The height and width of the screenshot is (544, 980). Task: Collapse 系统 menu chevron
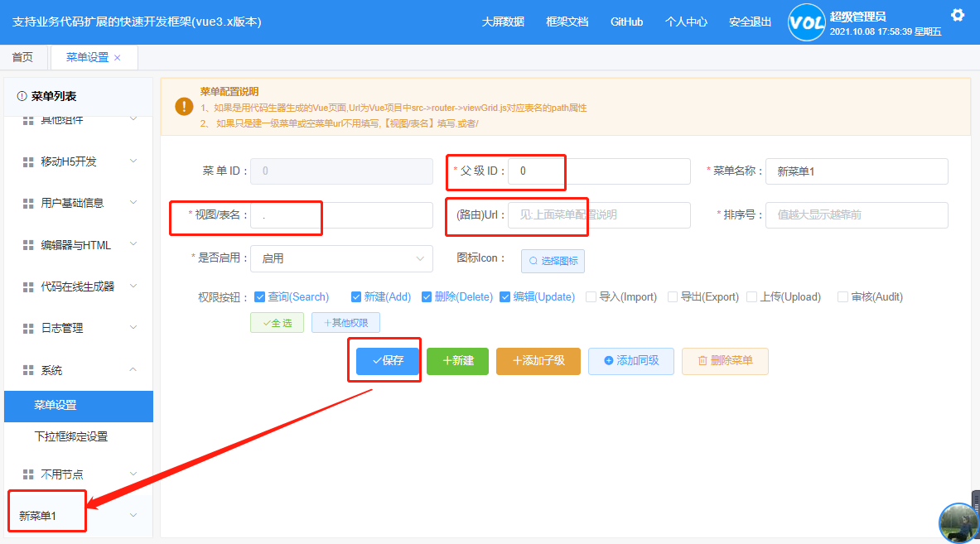(x=133, y=369)
